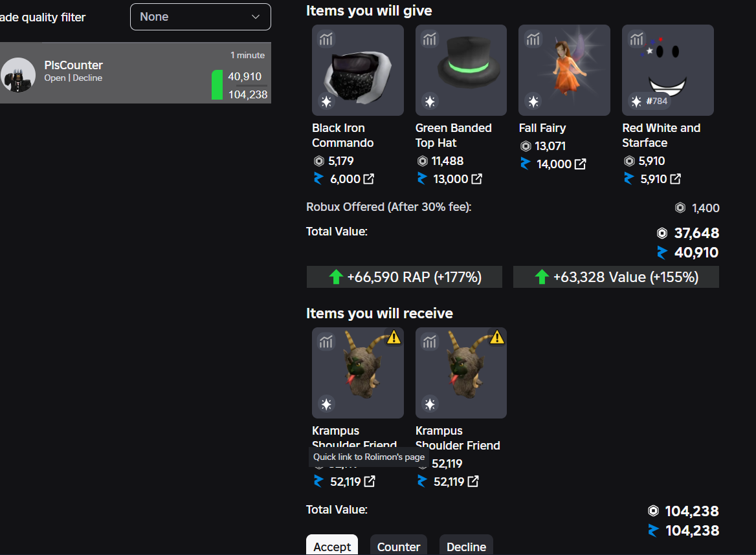This screenshot has width=756, height=555.
Task: Click the +66,590 RAP (+177%) badge
Action: pos(405,277)
